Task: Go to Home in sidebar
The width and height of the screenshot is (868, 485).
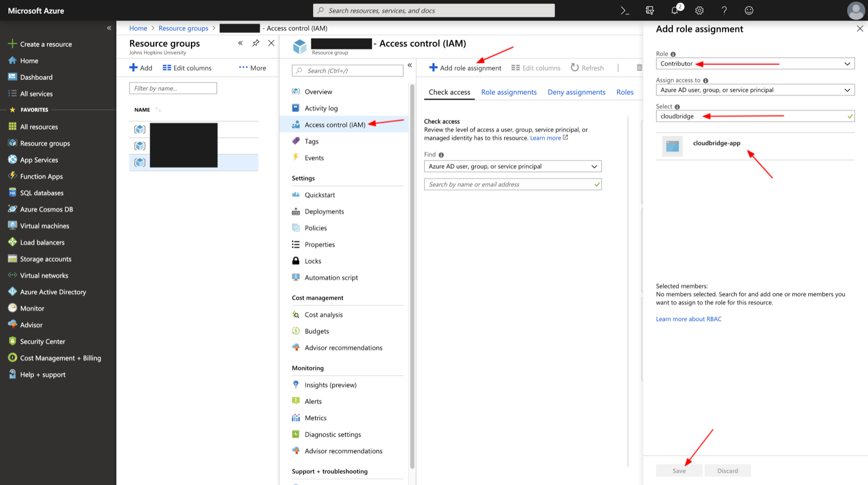Action: [x=29, y=61]
